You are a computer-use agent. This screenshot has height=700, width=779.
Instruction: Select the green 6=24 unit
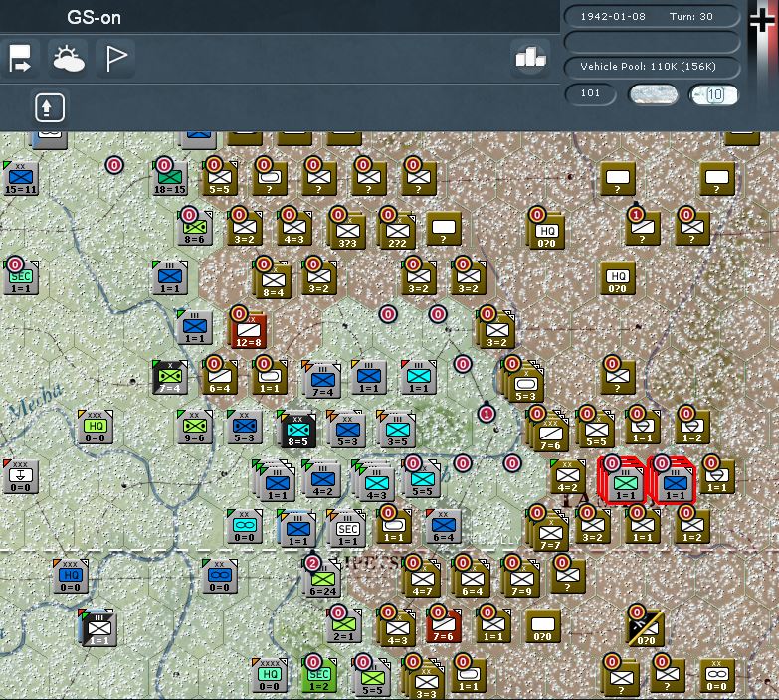(x=322, y=579)
